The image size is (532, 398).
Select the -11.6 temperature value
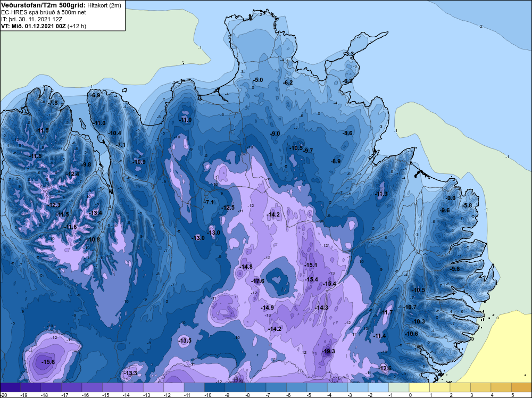71,227
